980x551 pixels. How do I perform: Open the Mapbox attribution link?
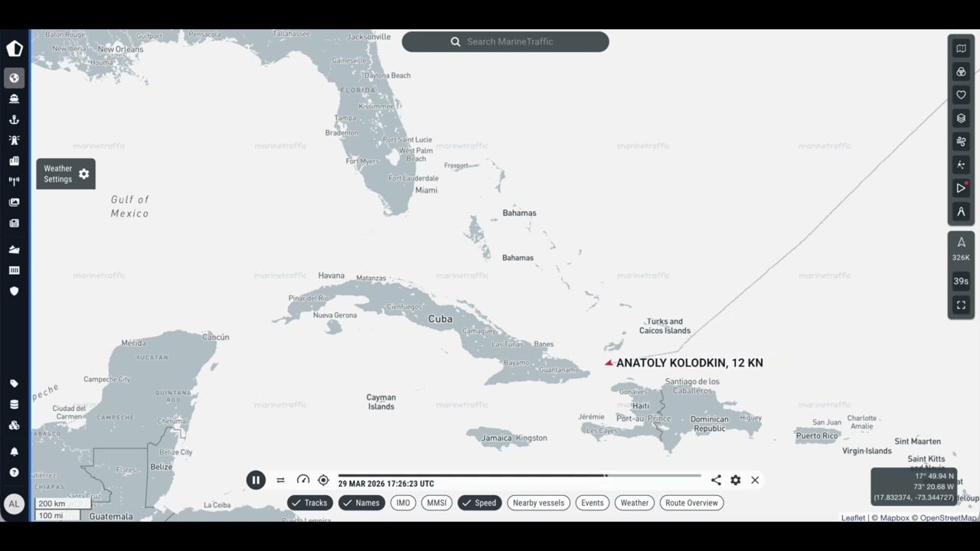point(894,518)
